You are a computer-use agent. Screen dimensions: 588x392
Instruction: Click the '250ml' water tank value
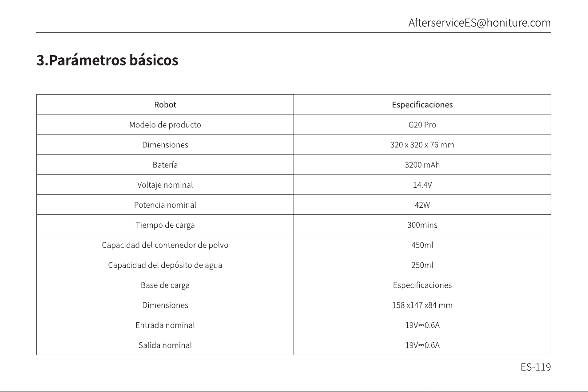coord(422,265)
